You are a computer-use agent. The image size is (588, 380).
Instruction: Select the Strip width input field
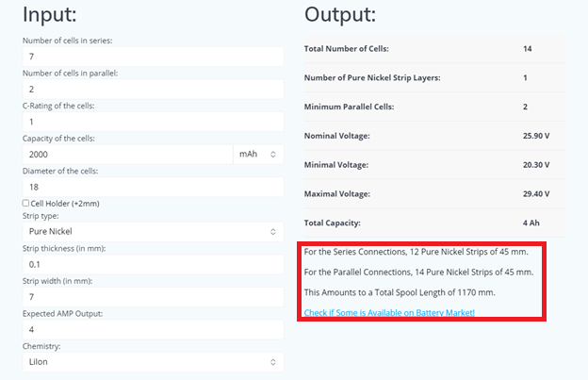153,297
